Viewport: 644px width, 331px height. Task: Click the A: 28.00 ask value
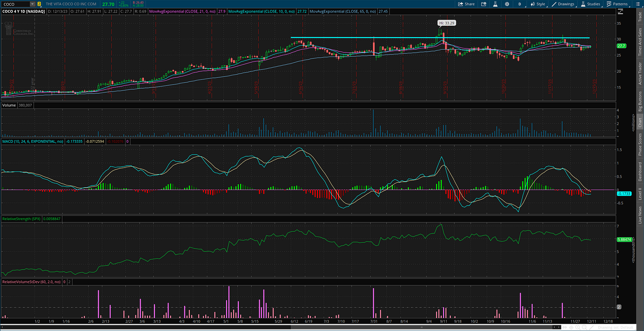(x=138, y=6)
